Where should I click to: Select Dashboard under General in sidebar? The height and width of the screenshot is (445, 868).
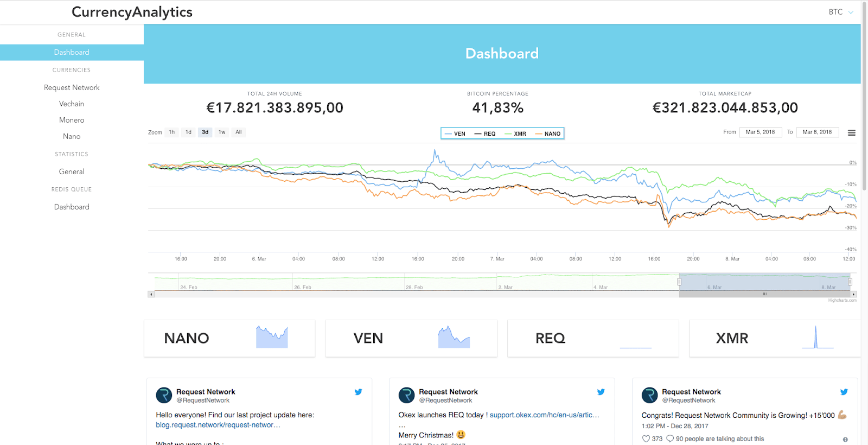click(x=72, y=52)
